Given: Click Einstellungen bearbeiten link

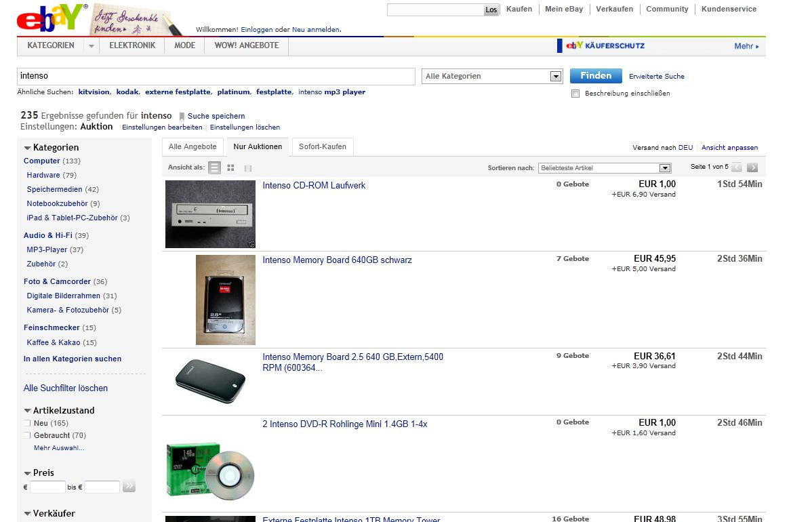Looking at the screenshot, I should pyautogui.click(x=162, y=127).
